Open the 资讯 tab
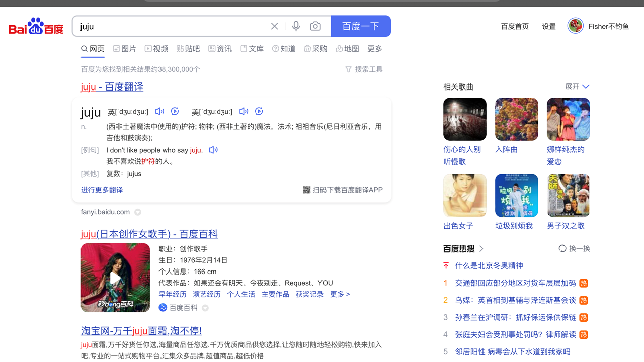This screenshot has width=644, height=362. 220,49
